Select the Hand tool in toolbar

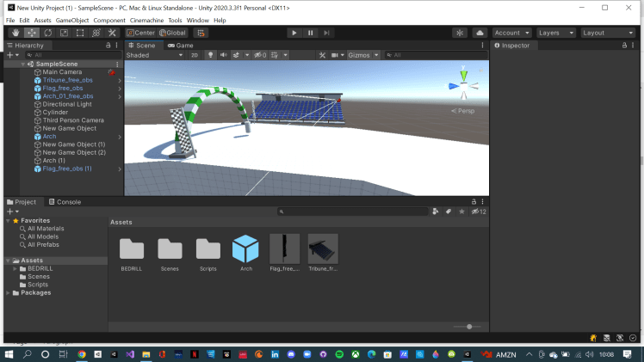coord(14,33)
